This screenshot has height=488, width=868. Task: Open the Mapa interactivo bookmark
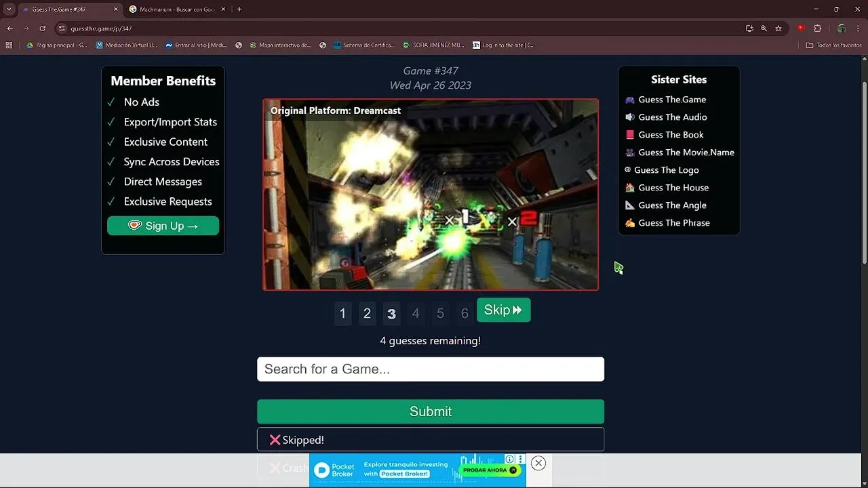(x=280, y=45)
